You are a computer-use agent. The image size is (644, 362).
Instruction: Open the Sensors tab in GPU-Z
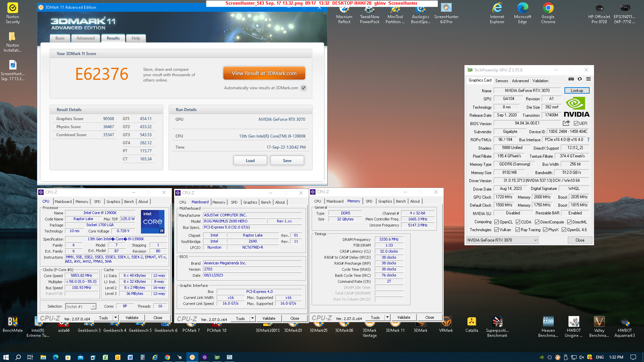(501, 81)
